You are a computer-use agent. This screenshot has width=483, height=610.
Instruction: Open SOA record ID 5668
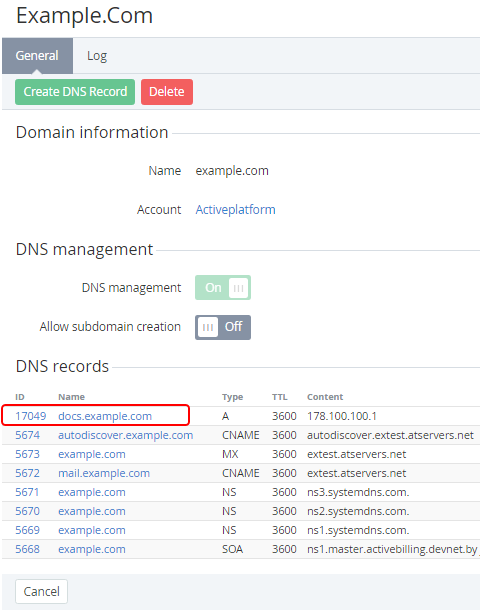[x=28, y=549]
